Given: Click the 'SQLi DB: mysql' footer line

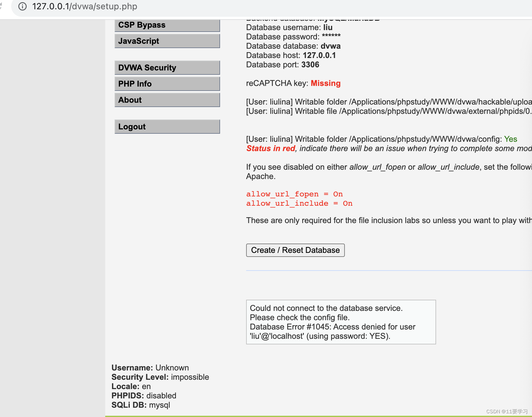Looking at the screenshot, I should (x=141, y=405).
